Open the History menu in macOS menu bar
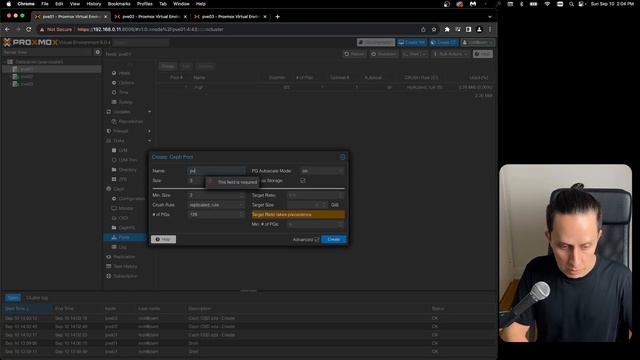 point(93,4)
